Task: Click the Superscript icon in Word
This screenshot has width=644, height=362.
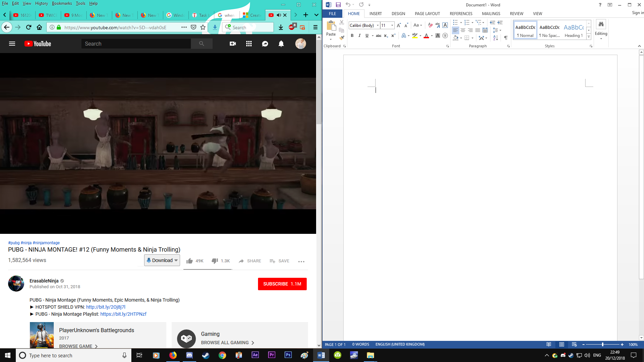Action: [x=393, y=36]
